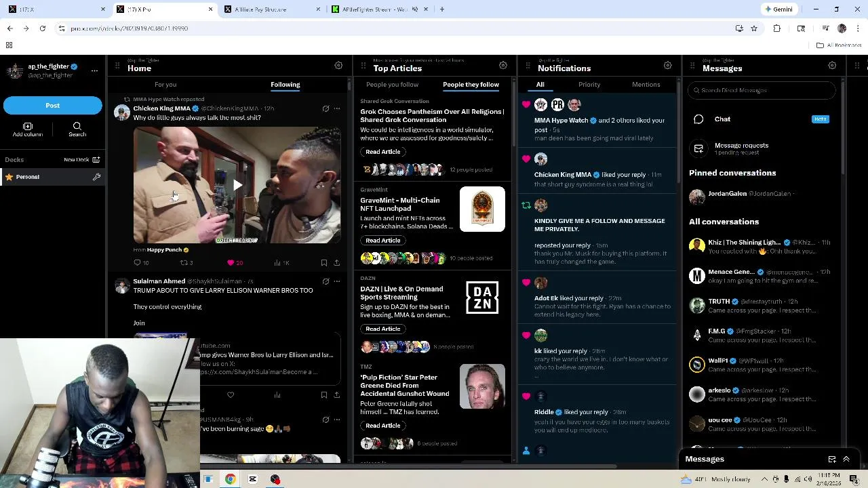View analytics of Chicken King MMA post
Viewport: 868px width, 488px height.
pyautogui.click(x=277, y=262)
